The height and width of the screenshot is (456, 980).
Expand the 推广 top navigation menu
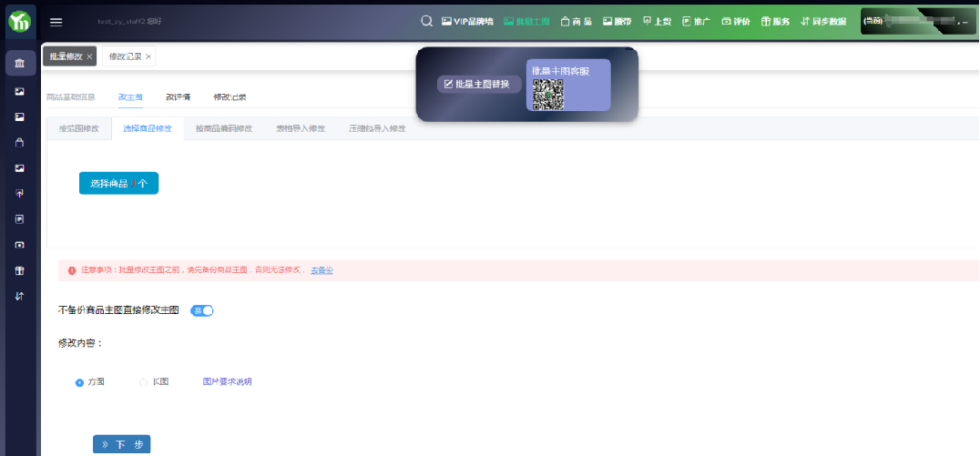tap(696, 21)
